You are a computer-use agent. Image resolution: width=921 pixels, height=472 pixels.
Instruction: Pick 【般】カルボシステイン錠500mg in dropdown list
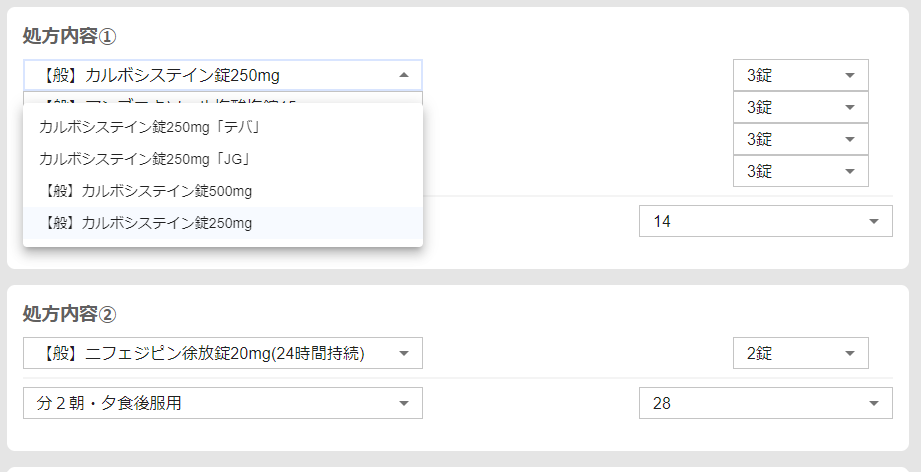[149, 190]
